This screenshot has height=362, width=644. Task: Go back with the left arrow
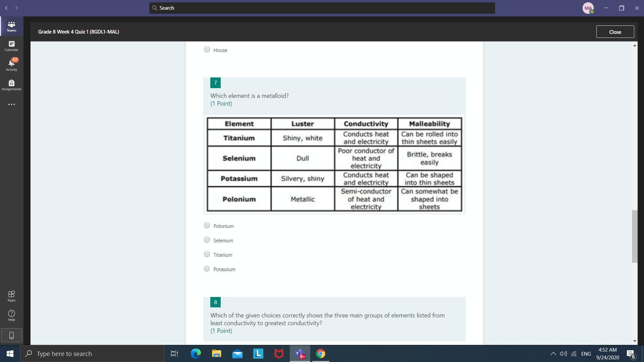(x=6, y=8)
